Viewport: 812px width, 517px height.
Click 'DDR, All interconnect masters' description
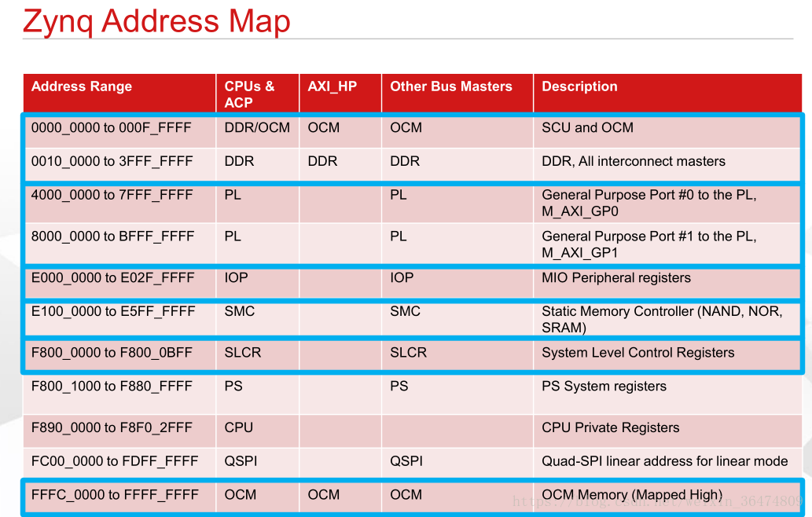pyautogui.click(x=634, y=162)
